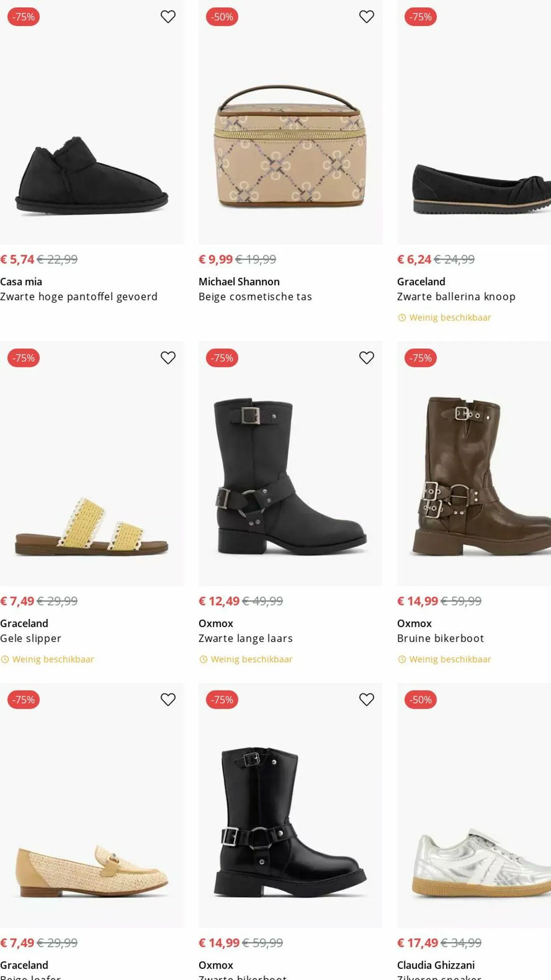Click clock icon under Bruine bikerboot
551x980 pixels.
point(402,659)
